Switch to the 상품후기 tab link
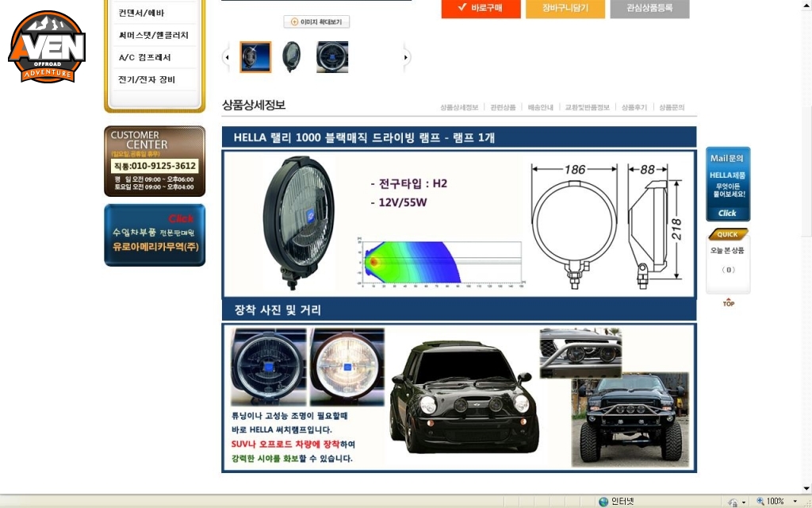Image resolution: width=812 pixels, height=508 pixels. (x=634, y=107)
